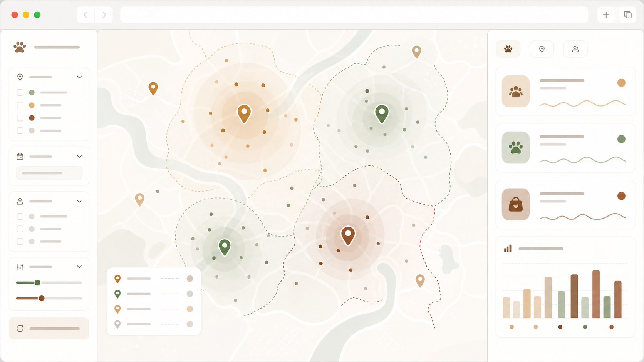Viewport: 644px width, 362px height.
Task: Go back with the browser back arrow
Action: pyautogui.click(x=86, y=15)
